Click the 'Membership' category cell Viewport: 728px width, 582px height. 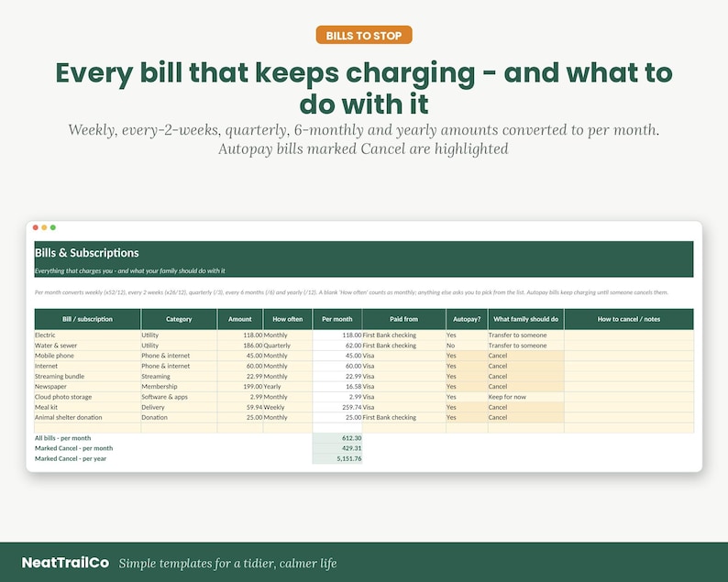tap(179, 387)
